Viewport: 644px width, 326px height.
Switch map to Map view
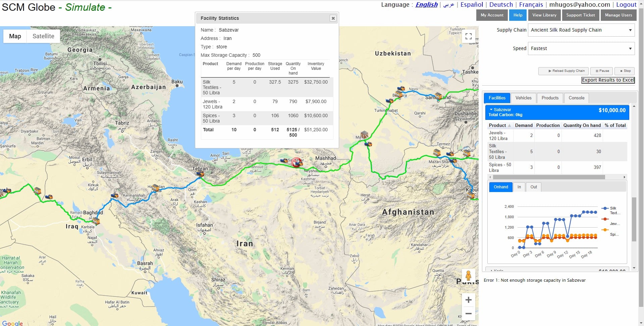15,36
